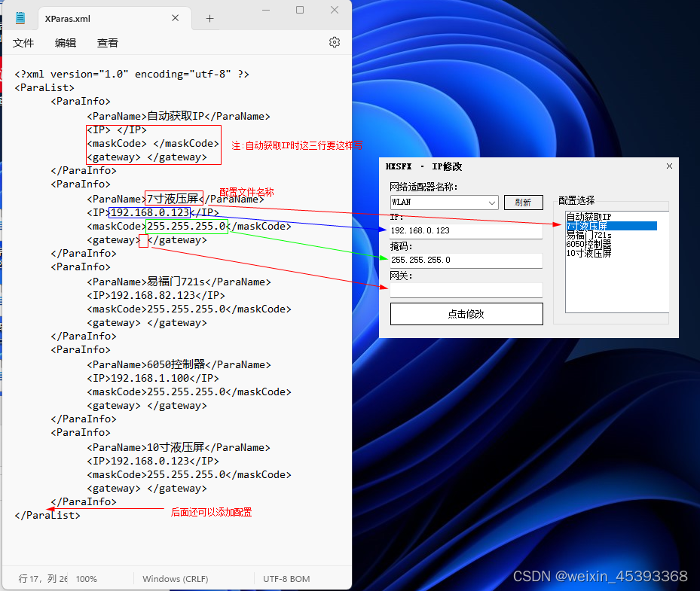Minimize the Notepad window
700x591 pixels.
(266, 10)
